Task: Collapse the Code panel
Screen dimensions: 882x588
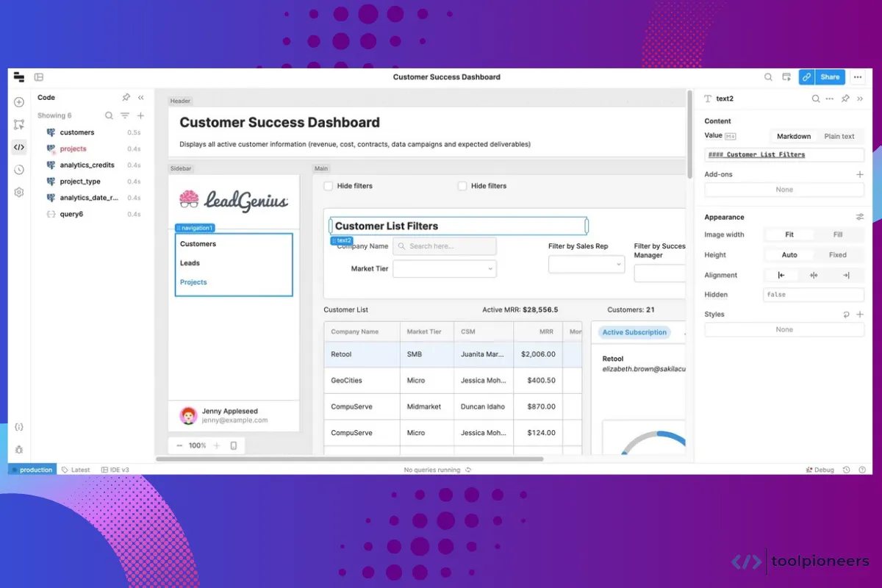Action: point(141,97)
